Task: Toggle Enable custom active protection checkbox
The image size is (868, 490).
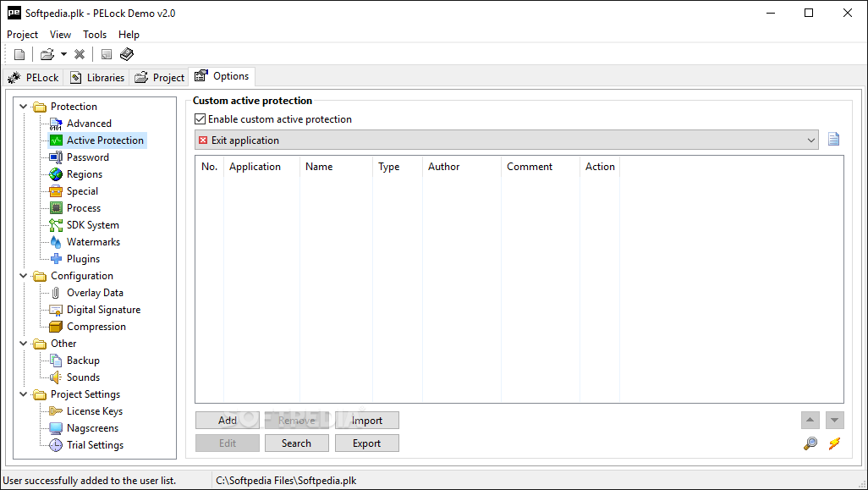Action: (201, 119)
